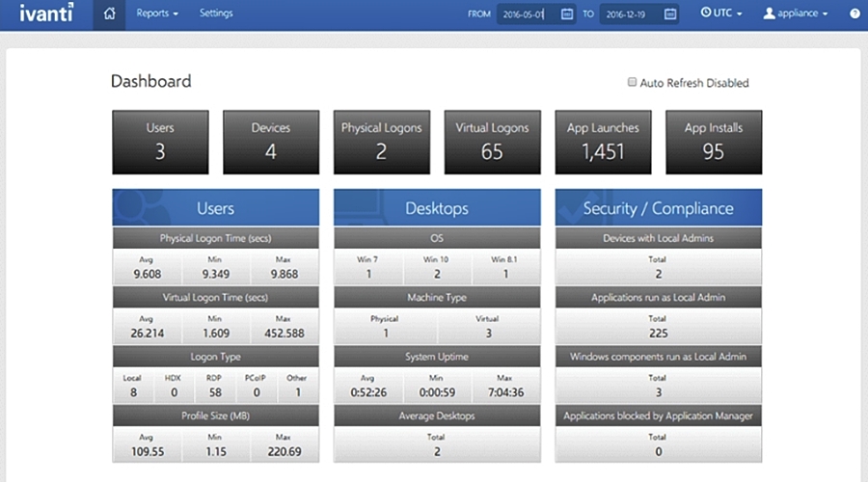This screenshot has width=868, height=482.
Task: Select Virtual Logon Time (secs) section header
Action: point(216,297)
